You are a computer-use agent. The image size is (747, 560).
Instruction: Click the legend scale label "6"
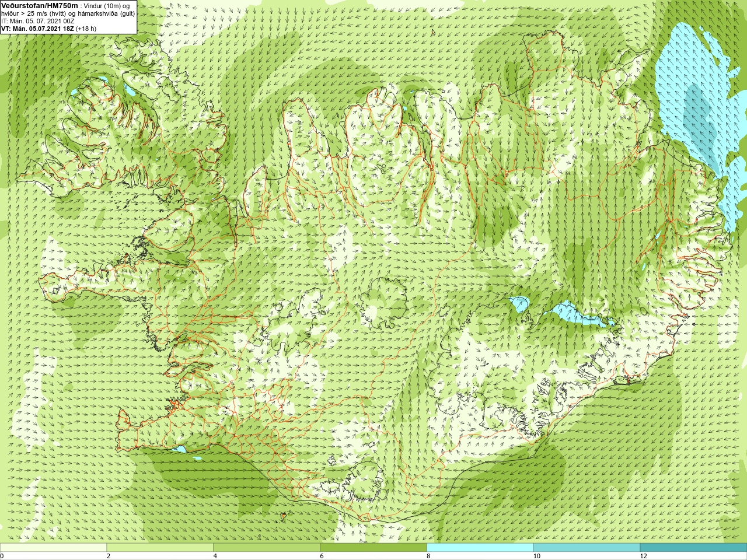pyautogui.click(x=322, y=556)
